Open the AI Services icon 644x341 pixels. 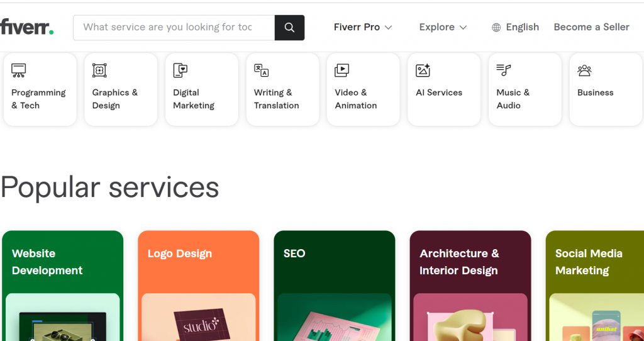click(x=423, y=70)
